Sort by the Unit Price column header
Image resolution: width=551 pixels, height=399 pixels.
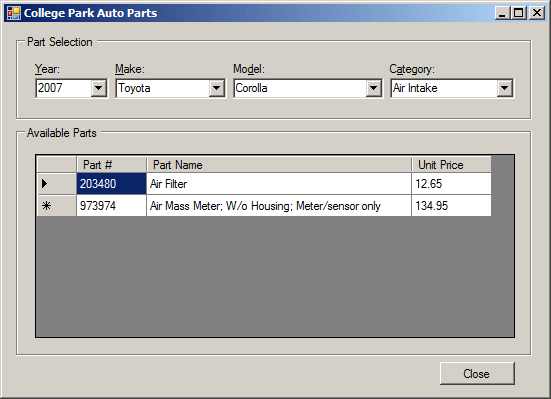(452, 165)
